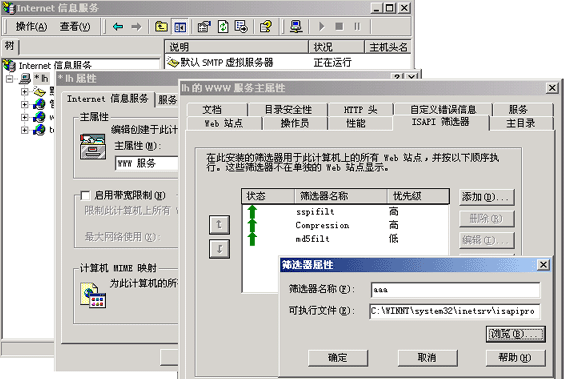Switch to the 主目录 tab
Image resolution: width=566 pixels, height=380 pixels.
click(520, 123)
